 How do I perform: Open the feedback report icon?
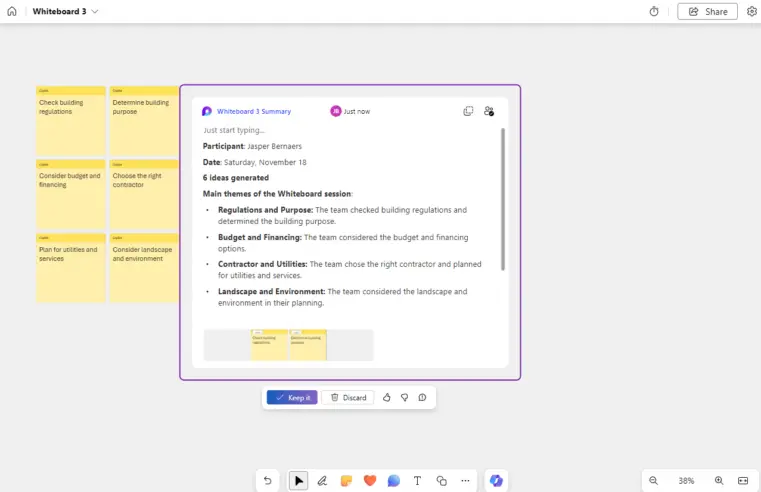422,397
